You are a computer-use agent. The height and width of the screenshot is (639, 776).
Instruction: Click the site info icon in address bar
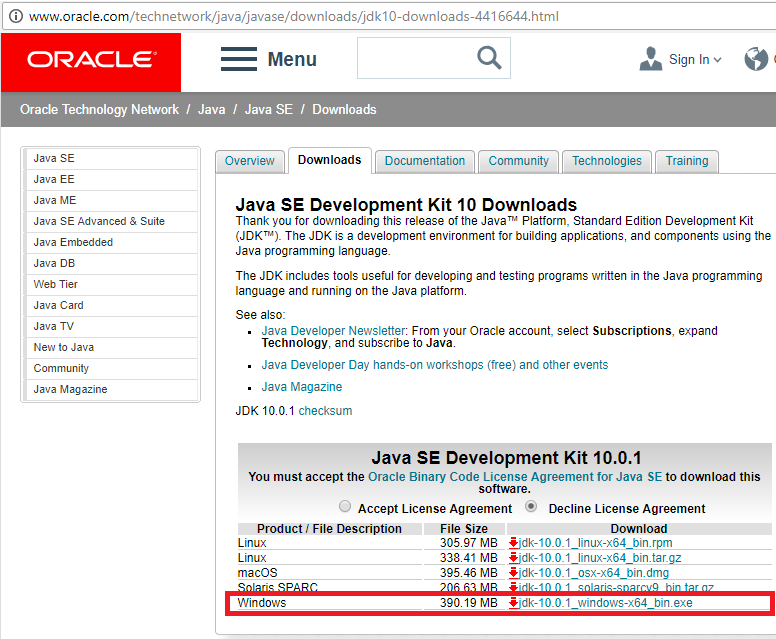pyautogui.click(x=15, y=15)
